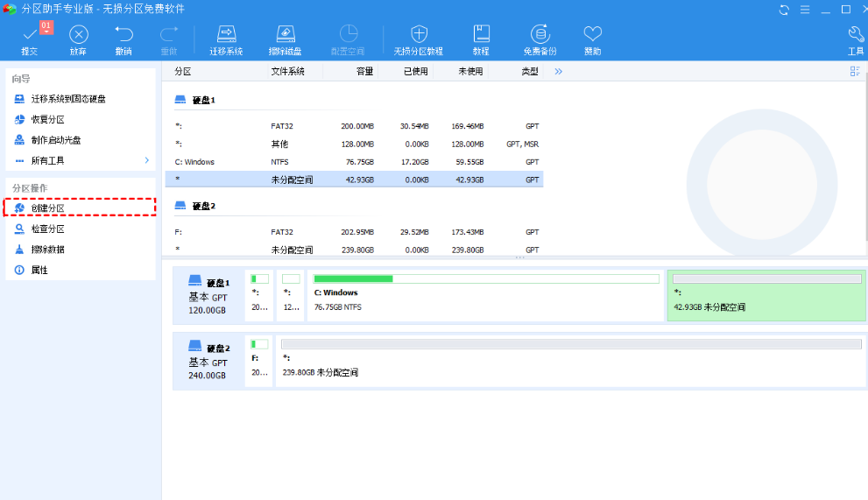Select 检查分区 in the sidebar
The width and height of the screenshot is (868, 500).
pos(47,229)
